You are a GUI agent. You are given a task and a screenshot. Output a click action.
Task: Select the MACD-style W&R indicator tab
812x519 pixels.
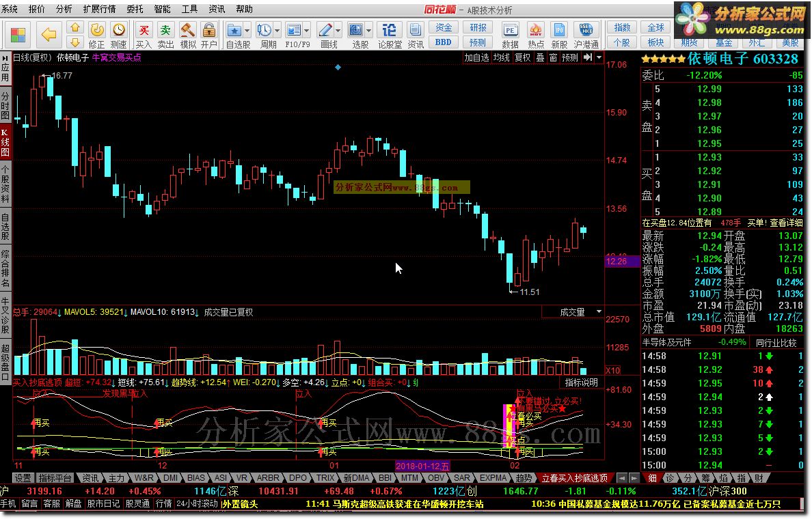[144, 478]
